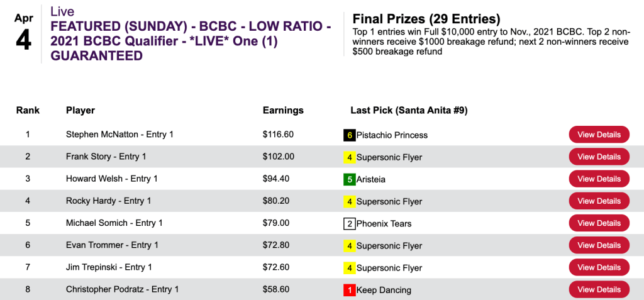Click white number 2 badge for Phoenix Tears
Image resolution: width=644 pixels, height=300 pixels.
coord(349,223)
